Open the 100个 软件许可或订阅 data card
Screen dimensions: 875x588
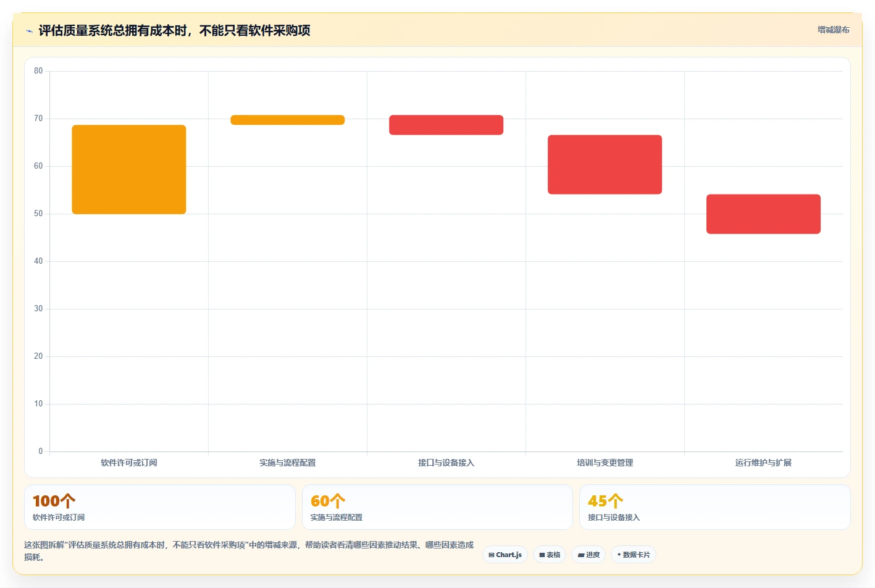[x=160, y=507]
